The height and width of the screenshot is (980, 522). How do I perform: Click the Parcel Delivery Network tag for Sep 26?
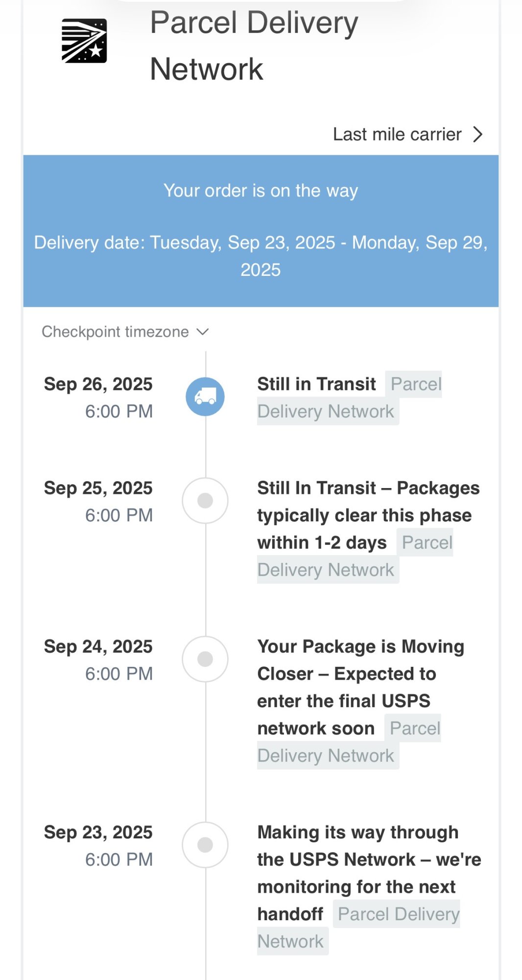pos(326,412)
